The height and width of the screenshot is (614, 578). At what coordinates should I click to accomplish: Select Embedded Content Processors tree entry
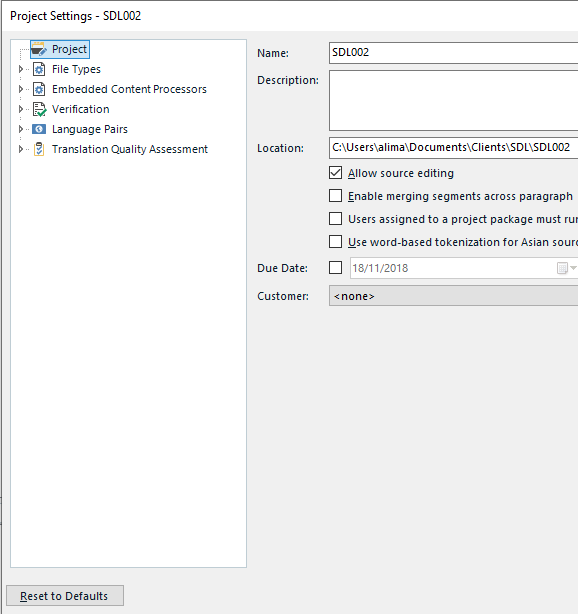[x=129, y=89]
